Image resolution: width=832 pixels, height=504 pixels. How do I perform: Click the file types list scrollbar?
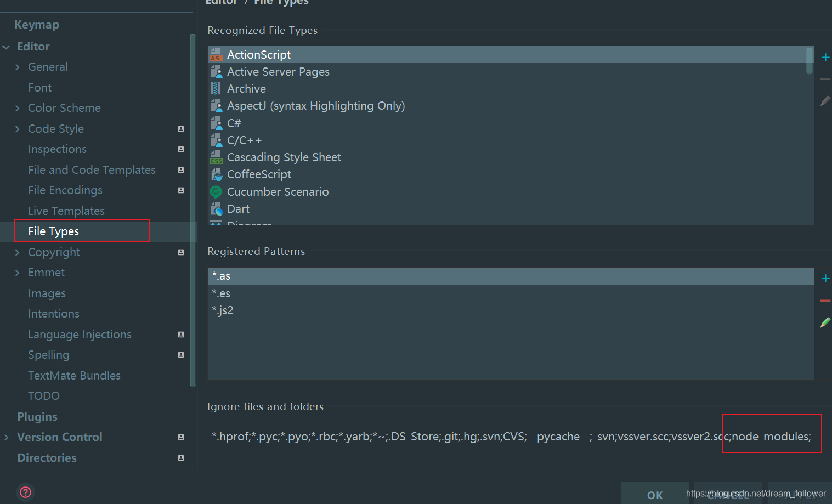[x=810, y=61]
